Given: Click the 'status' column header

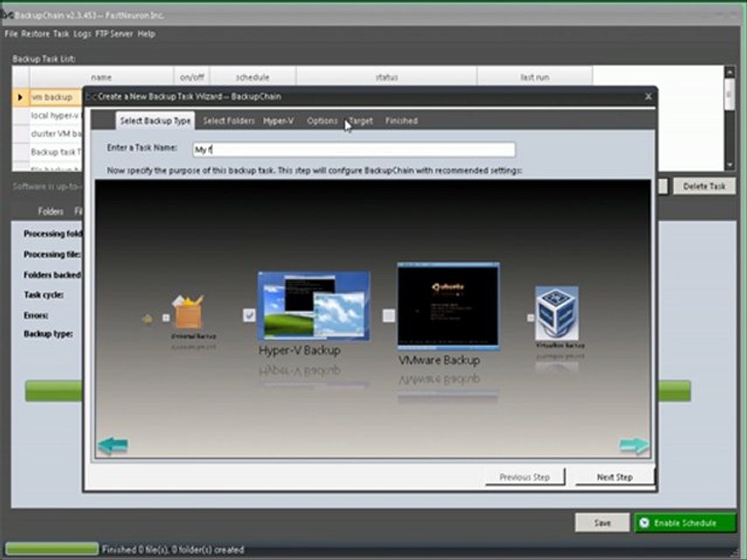Looking at the screenshot, I should click(x=387, y=77).
